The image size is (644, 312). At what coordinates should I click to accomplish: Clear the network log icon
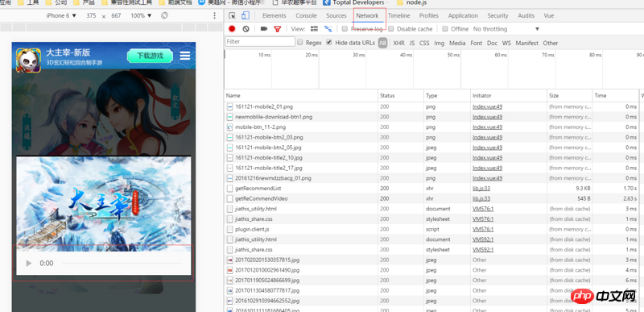tap(246, 29)
